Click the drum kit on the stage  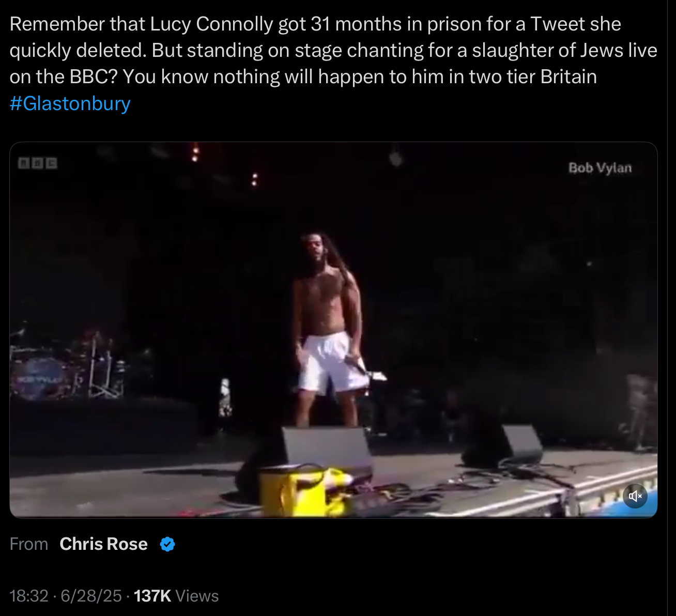point(67,367)
